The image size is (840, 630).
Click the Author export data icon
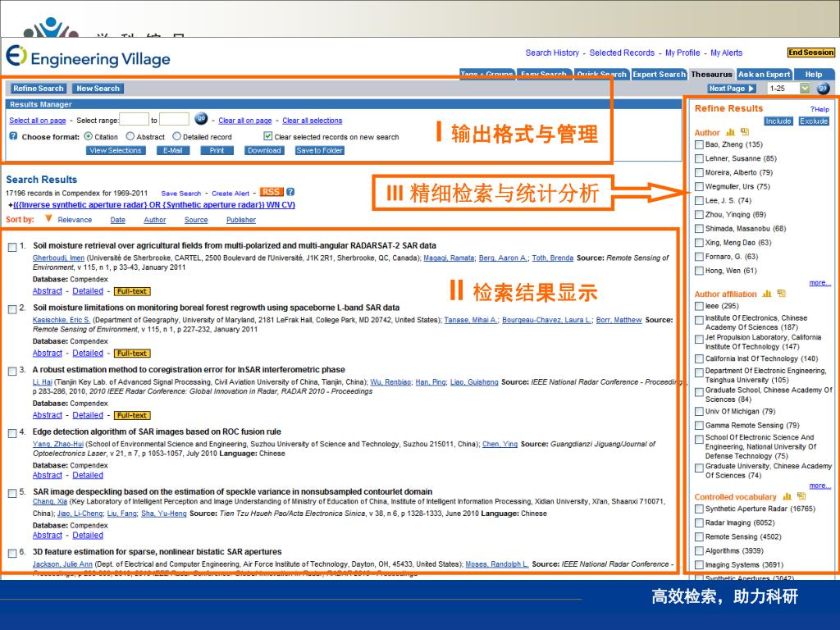(x=745, y=132)
